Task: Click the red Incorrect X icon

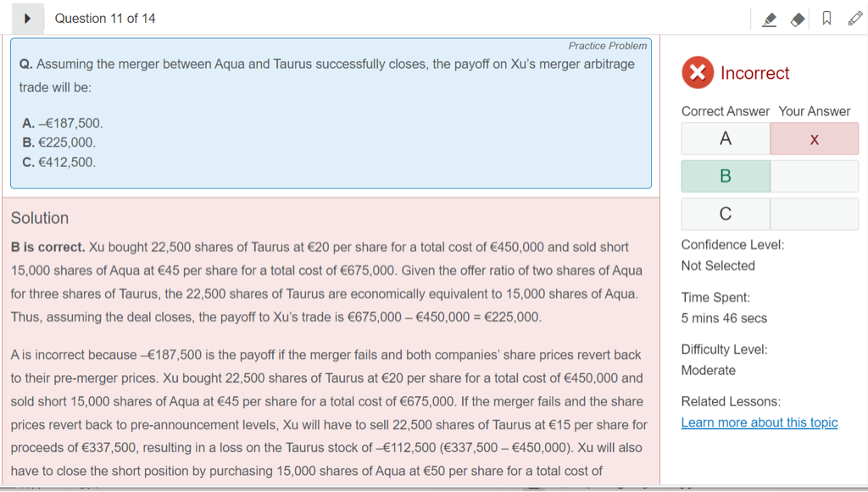Action: (697, 73)
